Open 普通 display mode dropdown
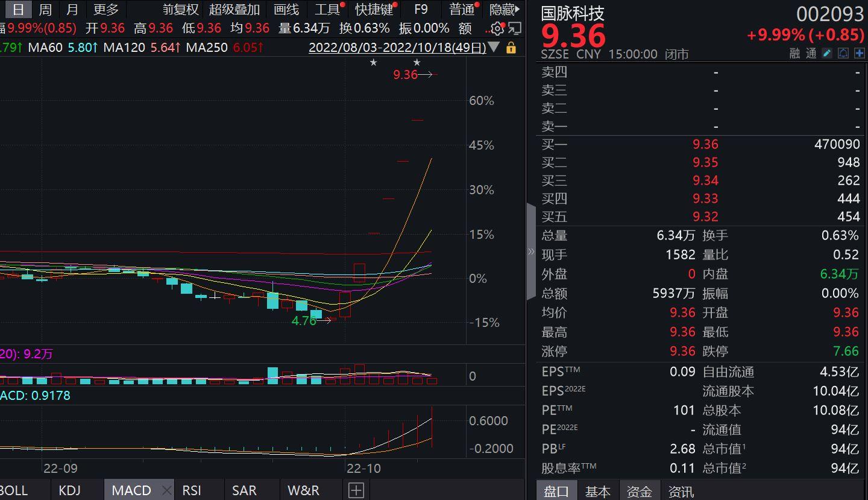Viewport: 868px width, 500px height. click(462, 10)
